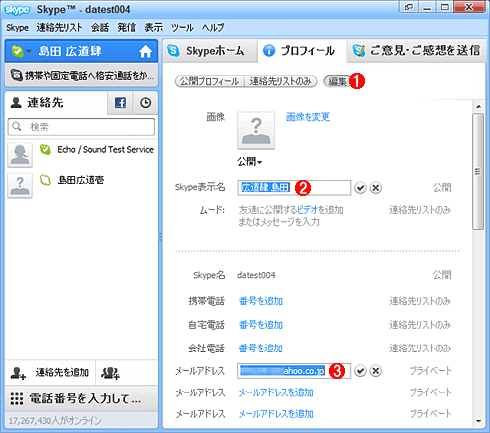
Task: Open the Facebook contacts tab
Action: click(120, 103)
